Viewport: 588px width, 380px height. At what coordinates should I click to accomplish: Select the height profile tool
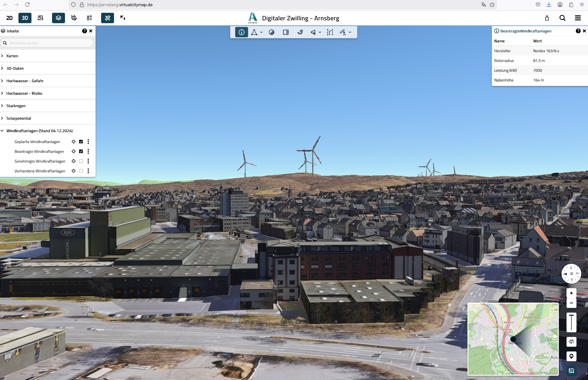coord(330,32)
